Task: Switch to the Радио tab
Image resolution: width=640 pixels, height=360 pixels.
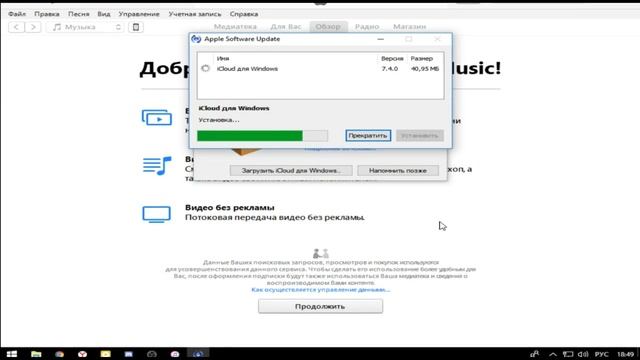Action: tap(367, 27)
